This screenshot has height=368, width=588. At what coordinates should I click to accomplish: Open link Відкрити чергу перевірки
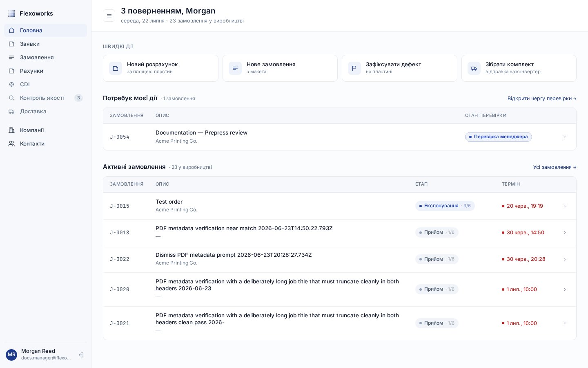[542, 99]
